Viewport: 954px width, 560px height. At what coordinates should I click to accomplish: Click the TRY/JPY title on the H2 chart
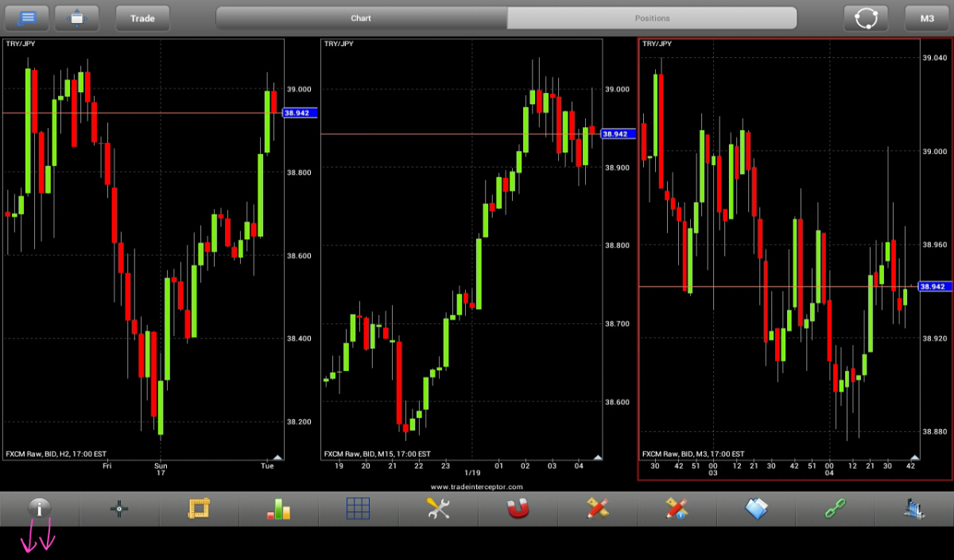19,44
